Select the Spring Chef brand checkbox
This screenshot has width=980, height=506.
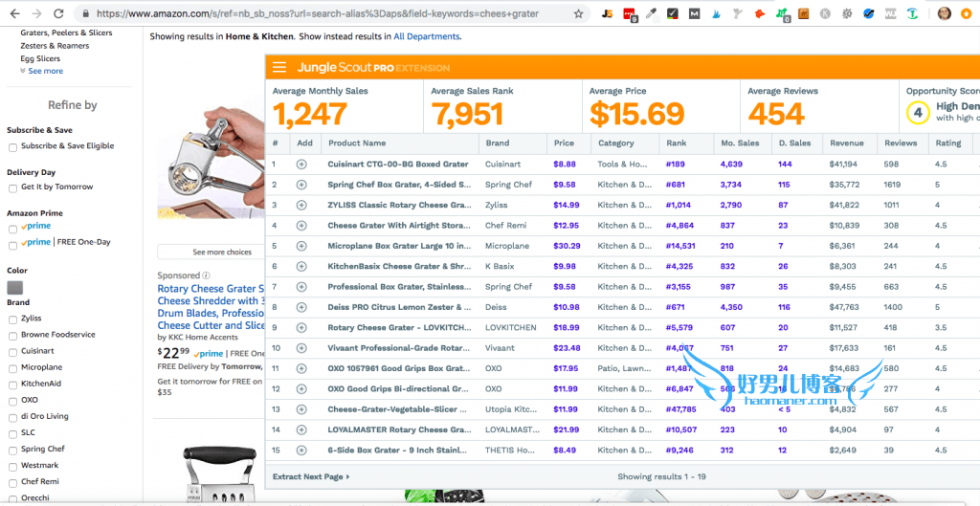point(12,450)
